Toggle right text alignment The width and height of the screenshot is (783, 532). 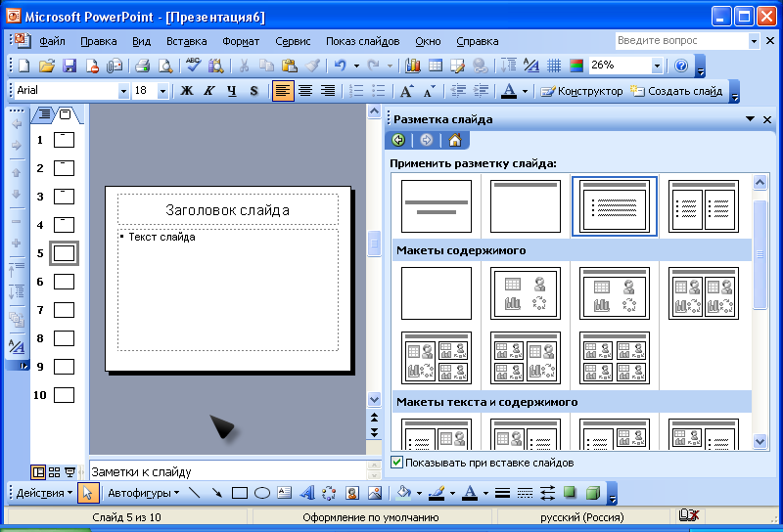pos(328,91)
